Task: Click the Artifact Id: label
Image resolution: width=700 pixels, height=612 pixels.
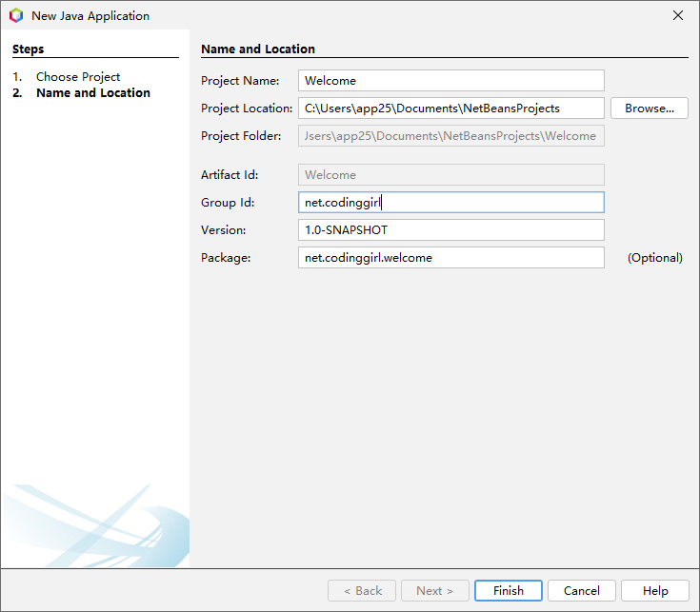Action: point(230,175)
